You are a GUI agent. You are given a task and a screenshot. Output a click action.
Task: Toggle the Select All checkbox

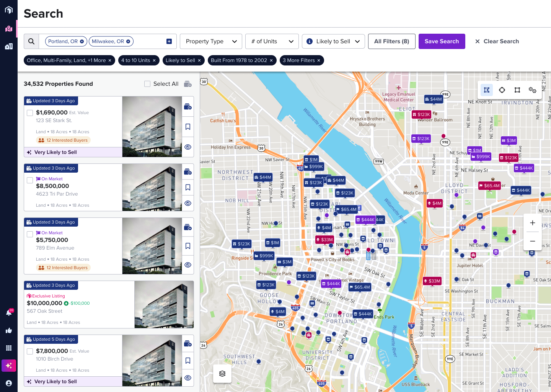[147, 84]
